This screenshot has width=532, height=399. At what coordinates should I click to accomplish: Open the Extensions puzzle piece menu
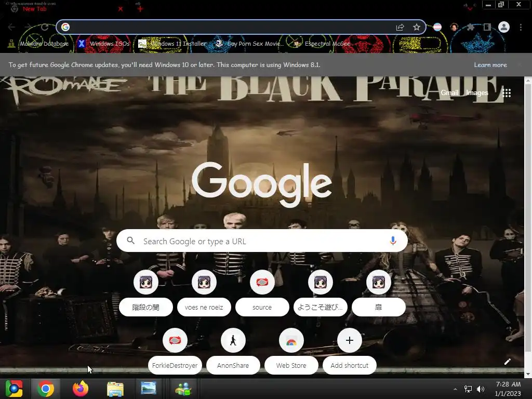pos(471,27)
